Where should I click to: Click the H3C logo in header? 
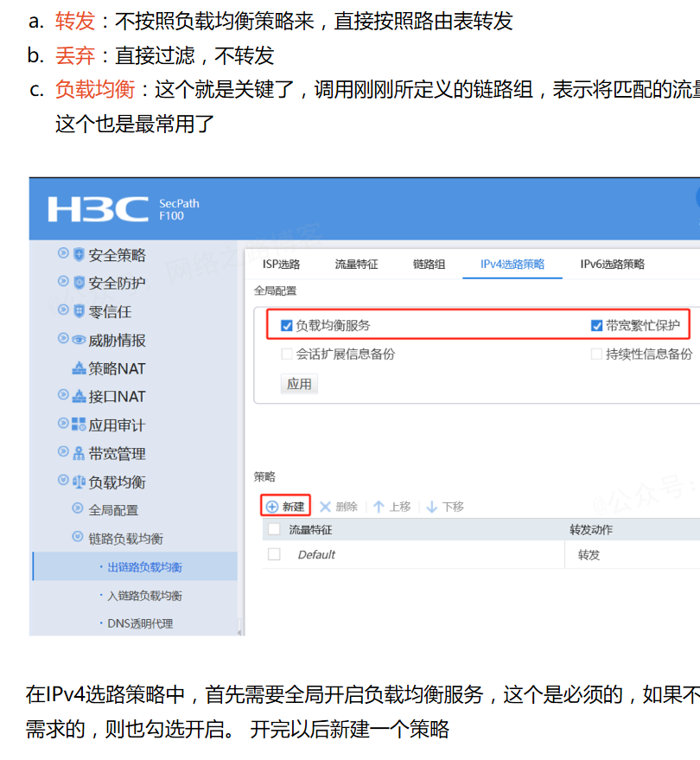coord(98,209)
